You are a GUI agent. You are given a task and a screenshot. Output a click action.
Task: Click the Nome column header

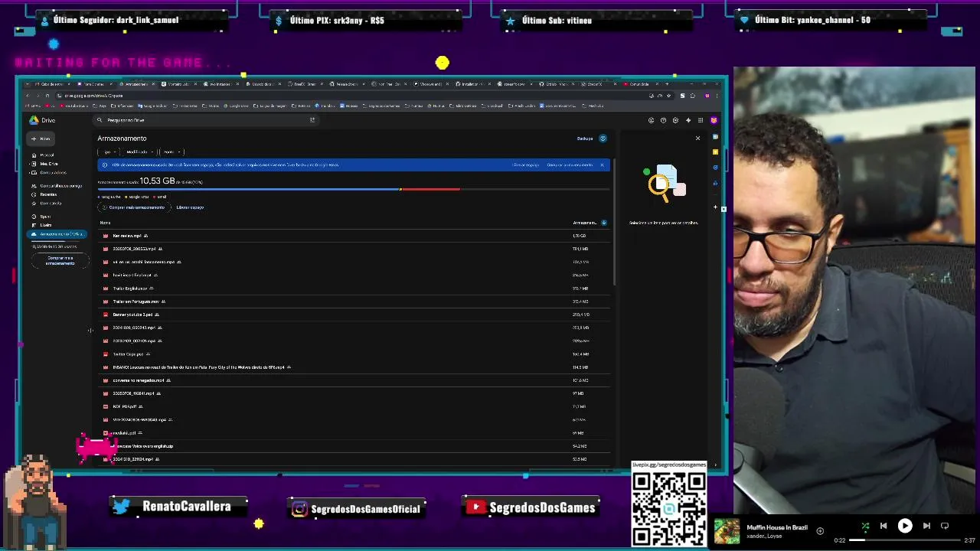[x=105, y=223]
